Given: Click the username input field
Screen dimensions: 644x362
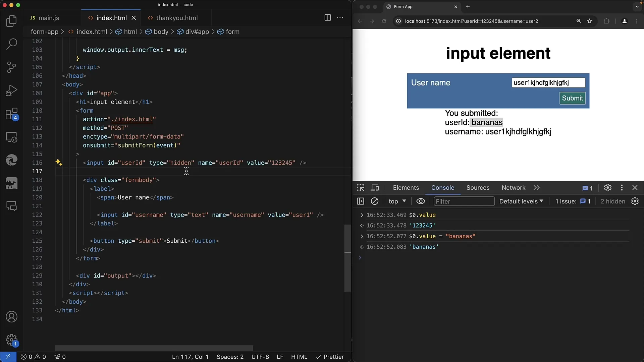Looking at the screenshot, I should coord(548,83).
